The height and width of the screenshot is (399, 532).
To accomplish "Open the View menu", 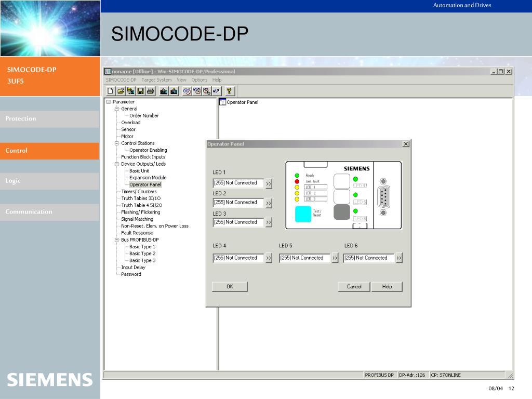I will [181, 79].
